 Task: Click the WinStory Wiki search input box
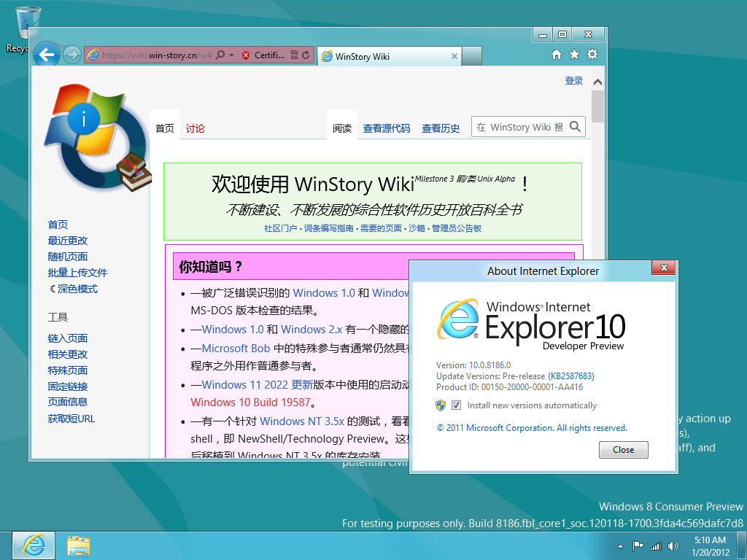tap(519, 127)
